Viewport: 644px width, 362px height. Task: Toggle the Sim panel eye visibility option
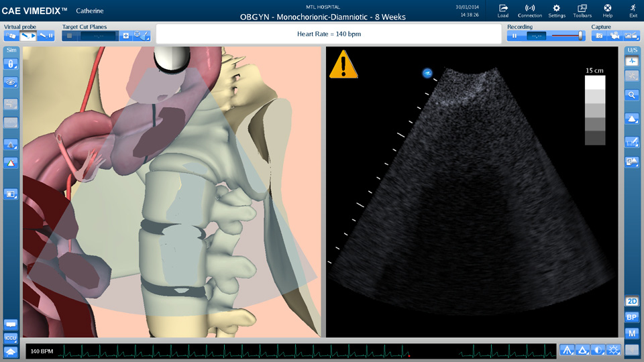click(x=11, y=82)
